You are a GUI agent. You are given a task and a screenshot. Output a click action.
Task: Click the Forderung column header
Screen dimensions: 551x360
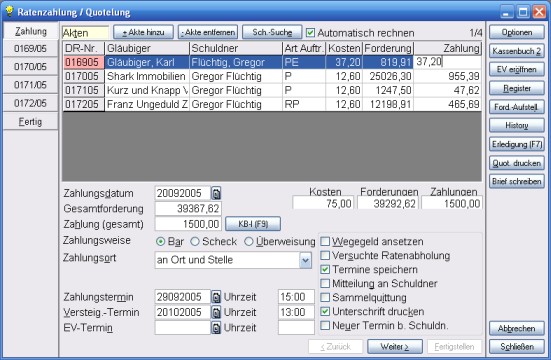point(388,48)
